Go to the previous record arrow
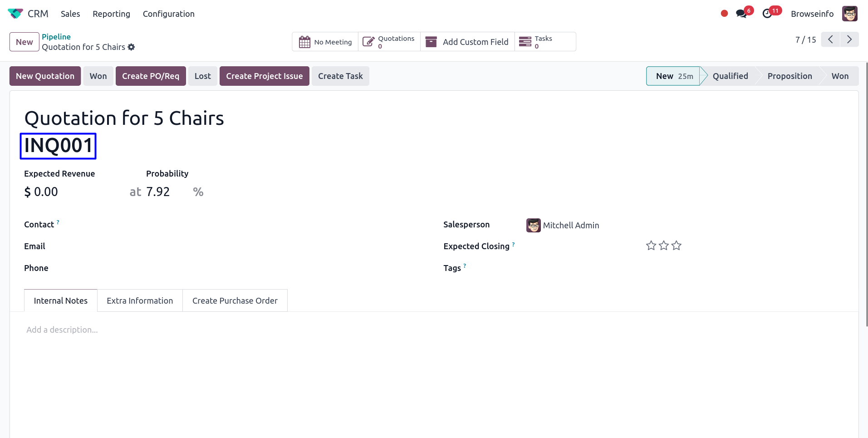Screen dimensions: 868x438 click(830, 39)
